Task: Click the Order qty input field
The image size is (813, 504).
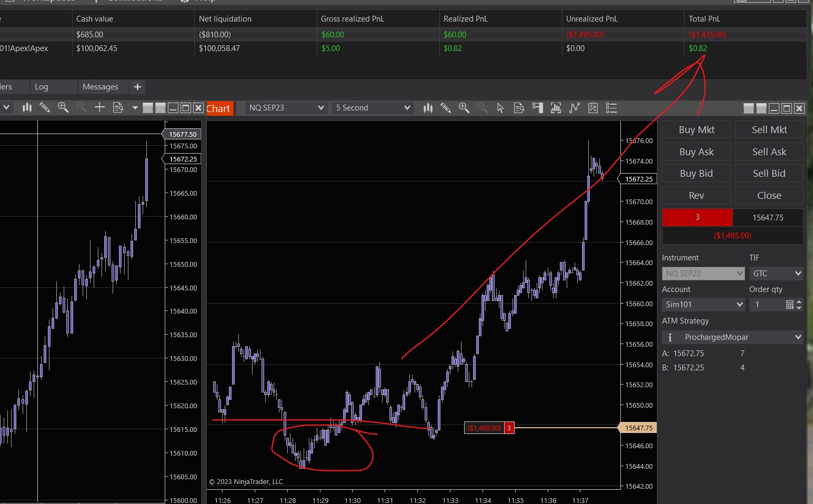Action: click(x=767, y=305)
